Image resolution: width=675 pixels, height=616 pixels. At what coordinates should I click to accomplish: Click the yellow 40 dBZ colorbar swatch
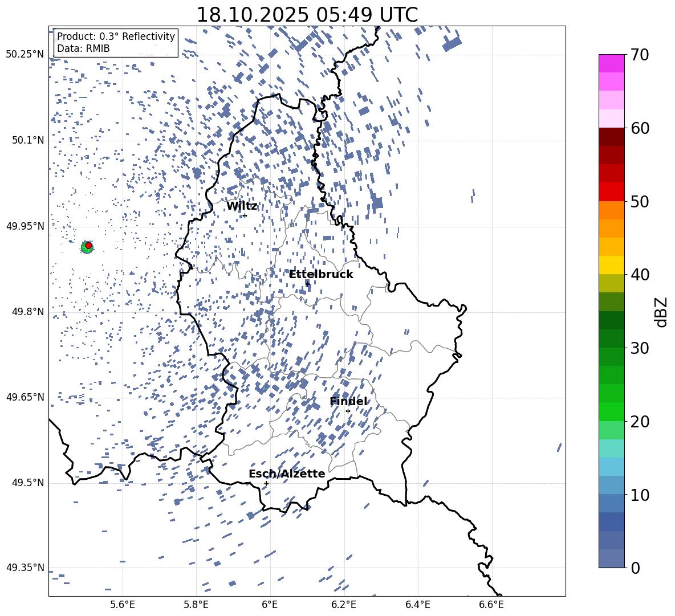(x=611, y=265)
